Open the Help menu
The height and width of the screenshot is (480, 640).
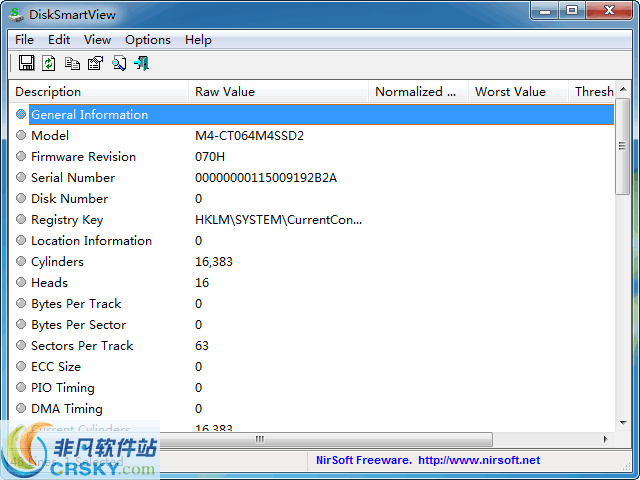click(x=198, y=40)
